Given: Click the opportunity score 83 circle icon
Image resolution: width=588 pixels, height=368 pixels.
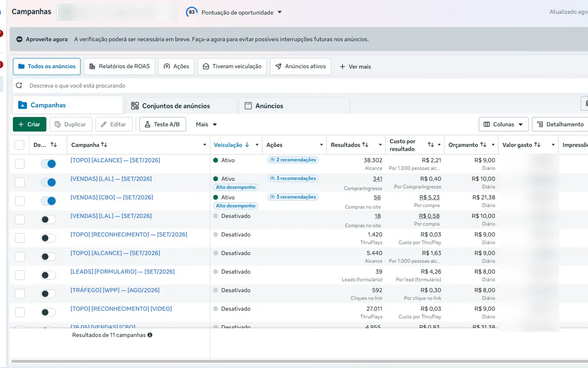Looking at the screenshot, I should click(x=192, y=12).
